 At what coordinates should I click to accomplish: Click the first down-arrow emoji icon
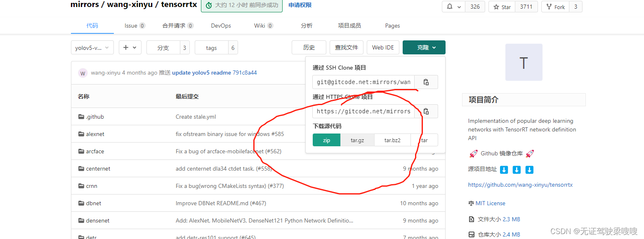[x=504, y=169]
